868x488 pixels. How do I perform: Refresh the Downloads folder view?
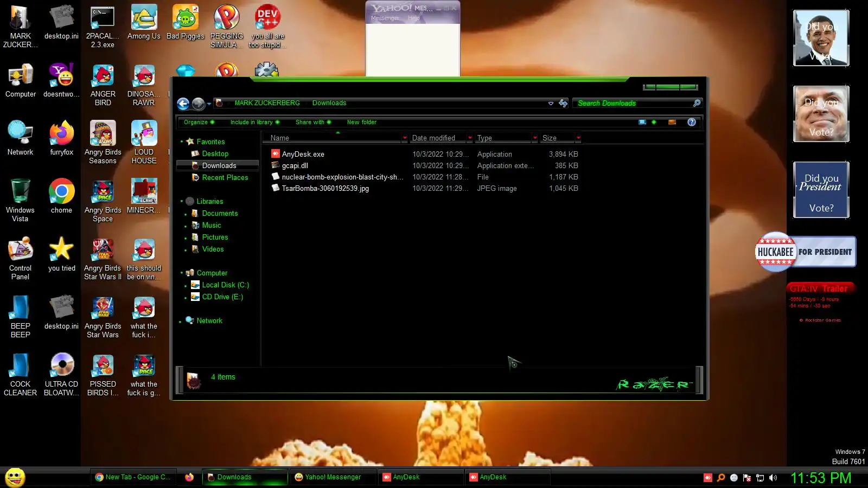(x=563, y=103)
